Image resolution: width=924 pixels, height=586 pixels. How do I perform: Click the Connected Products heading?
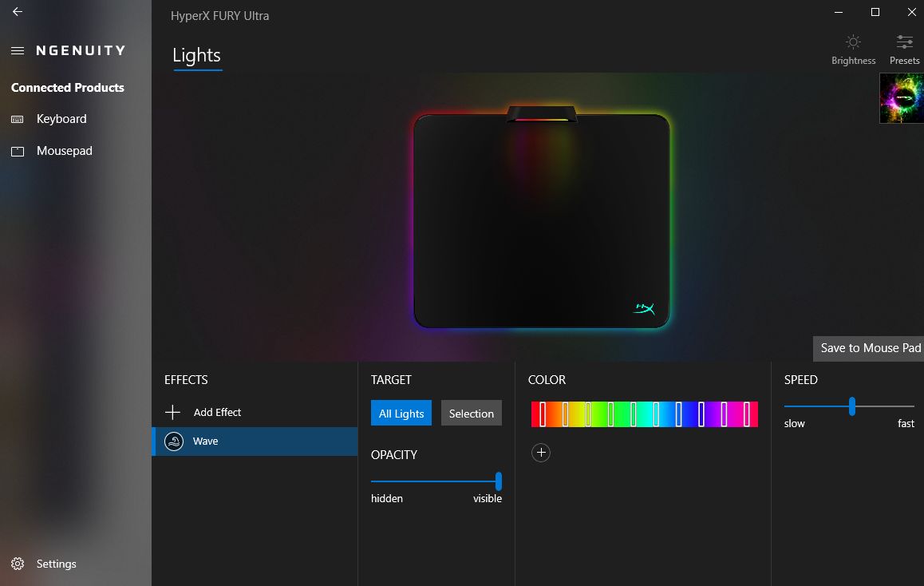point(68,88)
